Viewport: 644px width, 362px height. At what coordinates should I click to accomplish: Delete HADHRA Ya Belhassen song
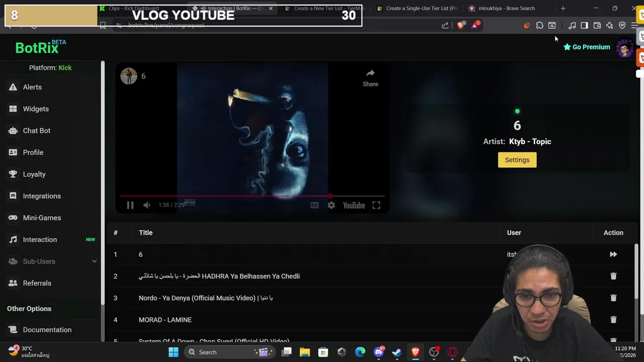pos(613,276)
